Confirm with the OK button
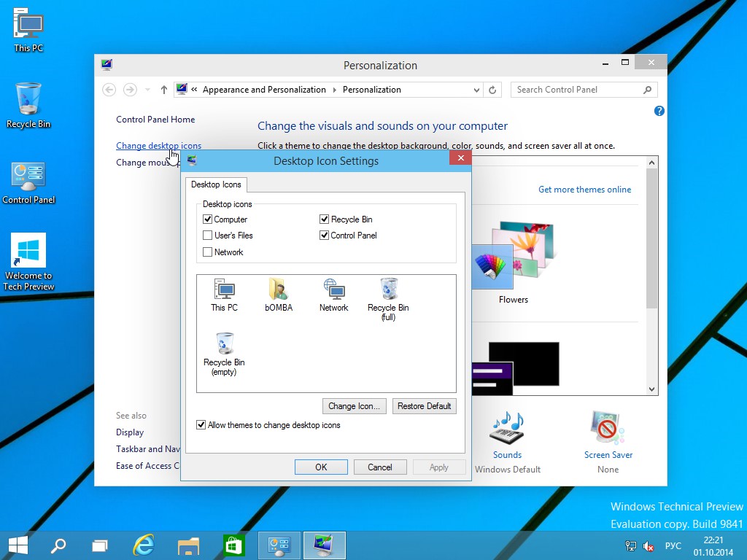747x560 pixels. tap(321, 467)
